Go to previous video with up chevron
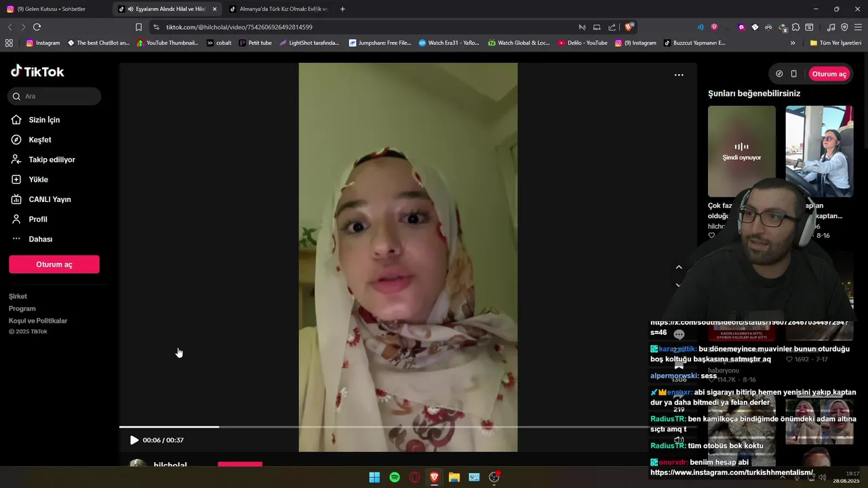 [x=679, y=267]
